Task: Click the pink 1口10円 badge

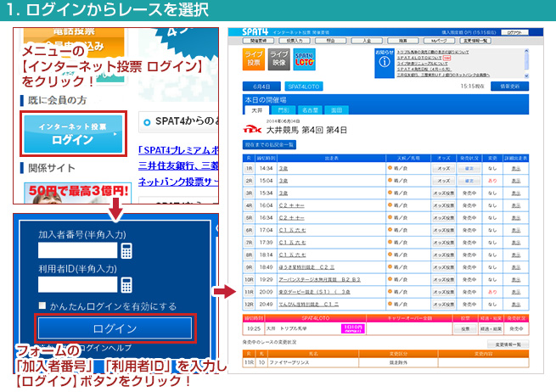Action: point(353,328)
